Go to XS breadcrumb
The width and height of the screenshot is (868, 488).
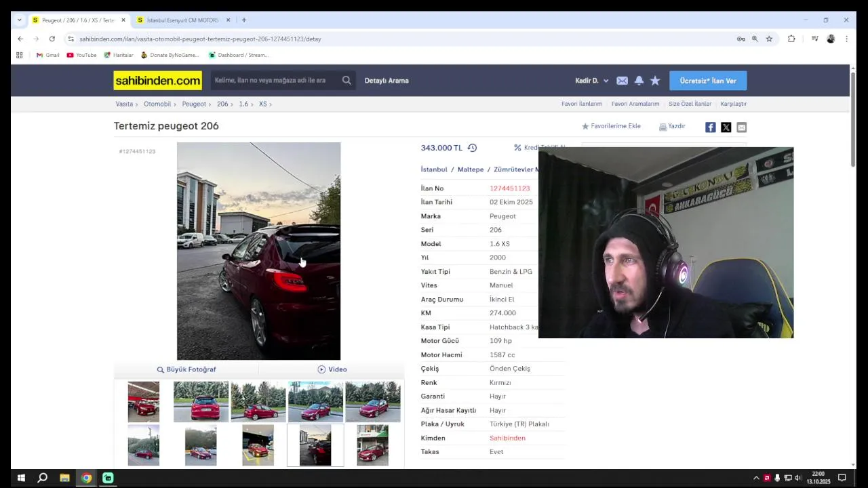263,104
